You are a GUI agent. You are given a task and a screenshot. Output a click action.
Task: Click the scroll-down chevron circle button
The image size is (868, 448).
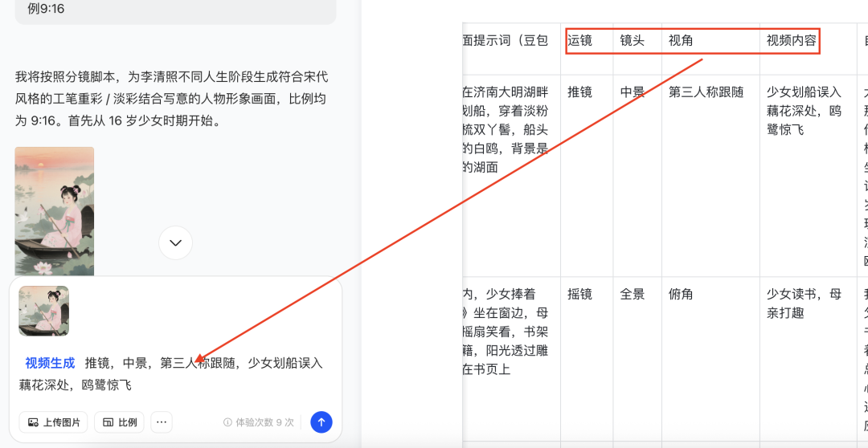tap(175, 242)
